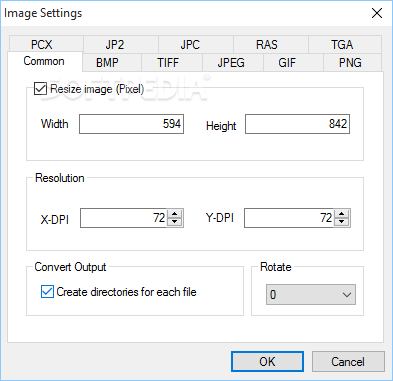The width and height of the screenshot is (393, 381).
Task: Uncheck Create directories for each file
Action: pos(47,292)
